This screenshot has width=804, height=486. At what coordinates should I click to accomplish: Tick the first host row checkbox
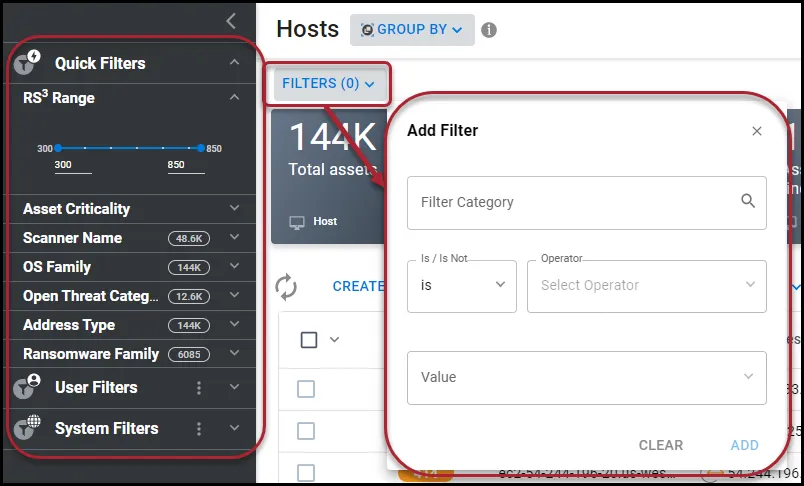click(306, 390)
